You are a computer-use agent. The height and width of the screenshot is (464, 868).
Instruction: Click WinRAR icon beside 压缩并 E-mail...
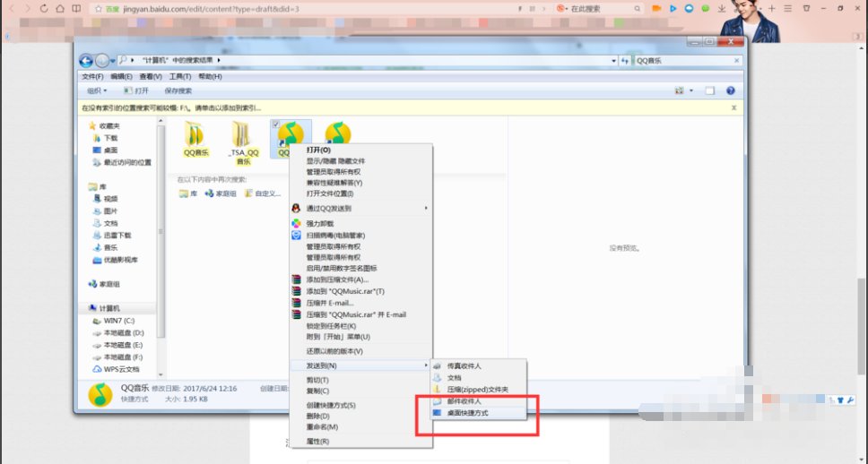[296, 303]
